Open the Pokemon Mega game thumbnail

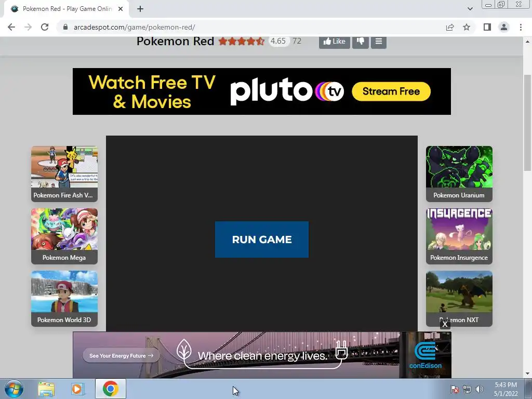(64, 236)
